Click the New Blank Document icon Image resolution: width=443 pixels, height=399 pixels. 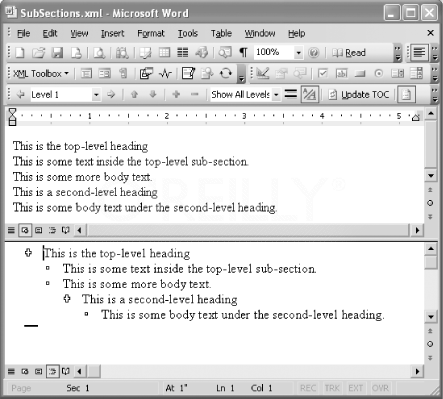[20, 53]
